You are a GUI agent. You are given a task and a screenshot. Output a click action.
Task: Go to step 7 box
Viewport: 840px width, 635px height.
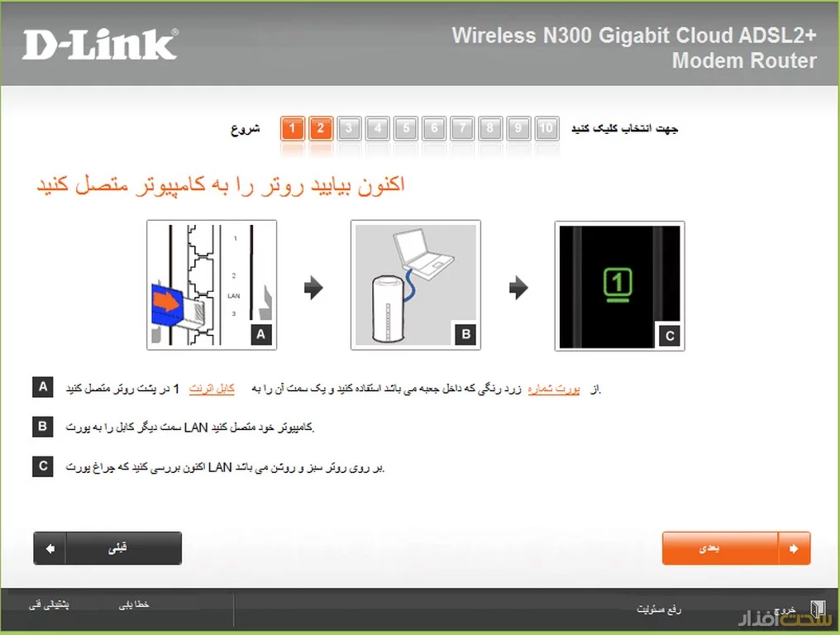(x=462, y=128)
